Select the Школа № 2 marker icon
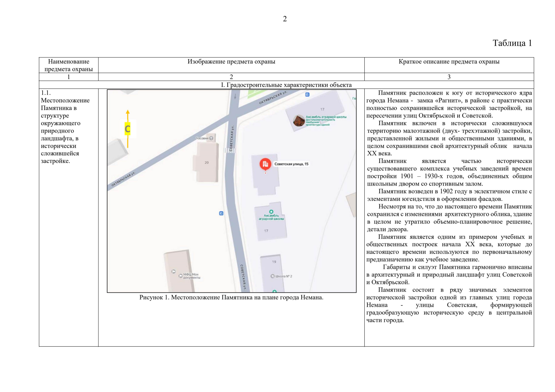This screenshot has width=555, height=392. (x=272, y=276)
